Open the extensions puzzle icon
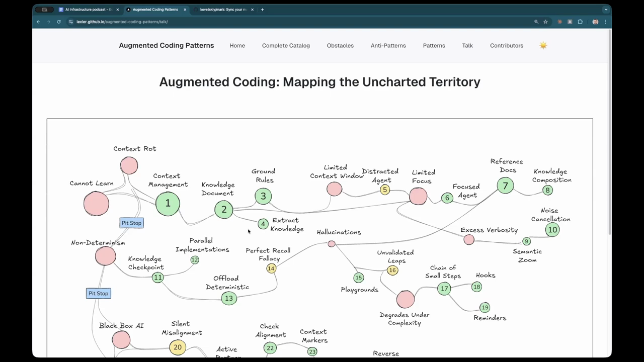Viewport: 644px width, 362px height. [x=580, y=22]
